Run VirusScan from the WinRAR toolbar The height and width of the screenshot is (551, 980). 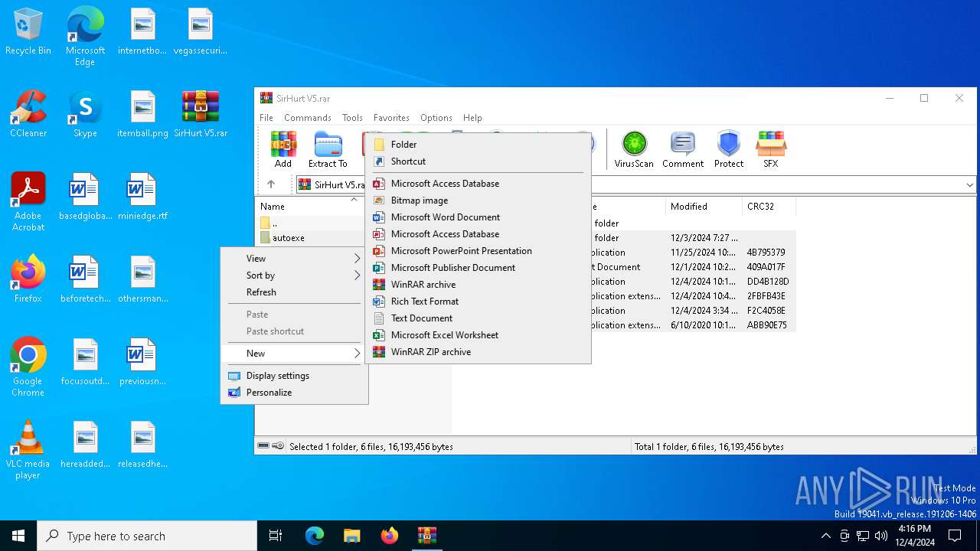click(x=634, y=149)
